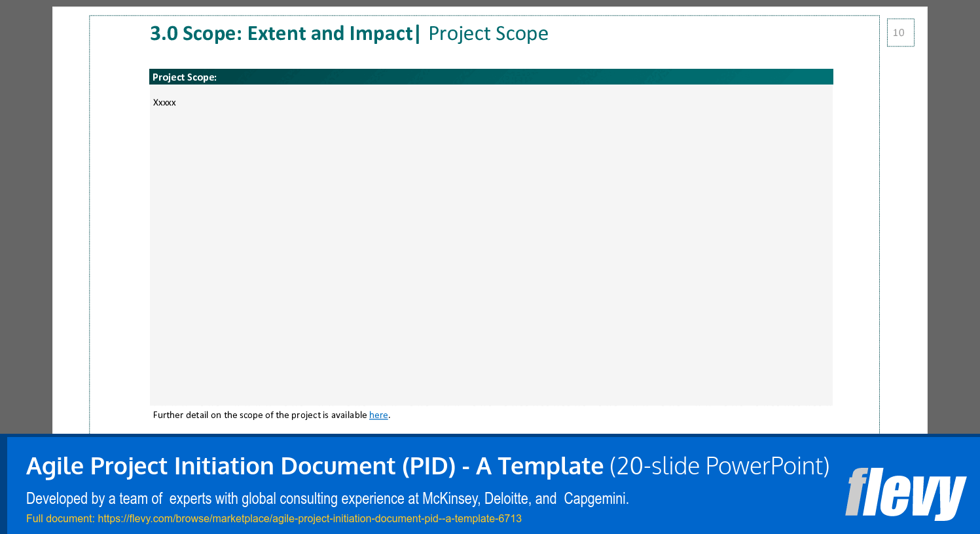Select the 'Project Scope:' table header bar
980x534 pixels.
(x=491, y=77)
